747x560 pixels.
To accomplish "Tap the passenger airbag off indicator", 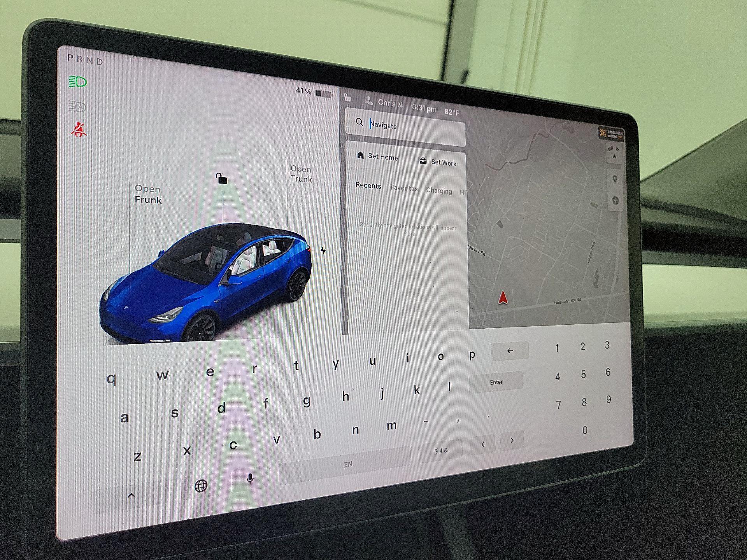I will tap(611, 134).
